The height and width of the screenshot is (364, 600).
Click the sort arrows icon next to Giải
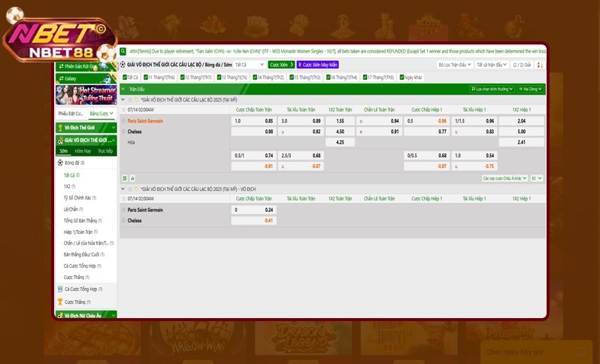[x=538, y=65]
